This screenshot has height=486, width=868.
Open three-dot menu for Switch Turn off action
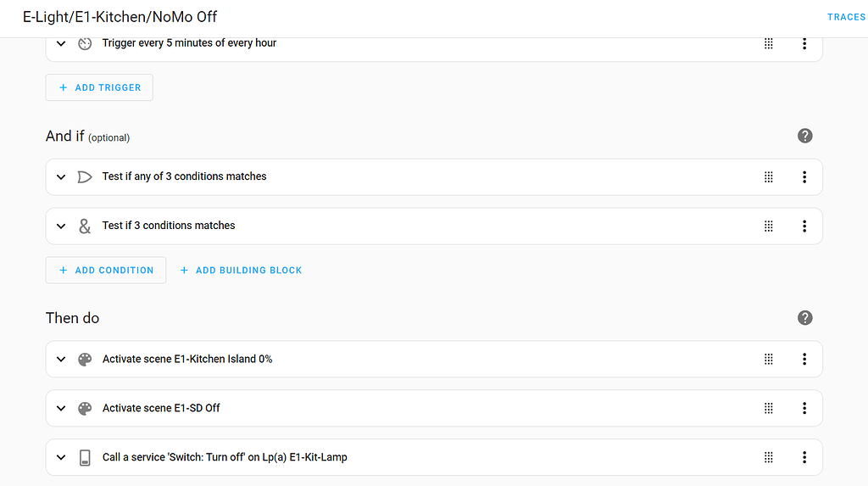pyautogui.click(x=804, y=458)
